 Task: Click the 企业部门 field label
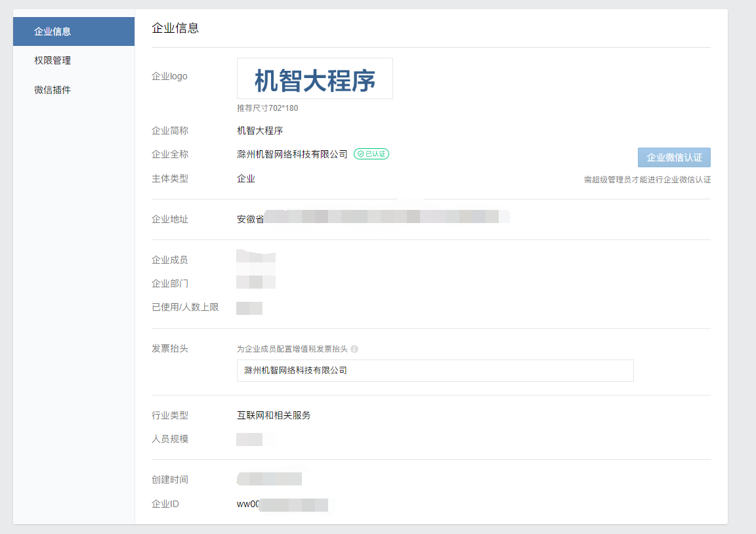pyautogui.click(x=170, y=283)
